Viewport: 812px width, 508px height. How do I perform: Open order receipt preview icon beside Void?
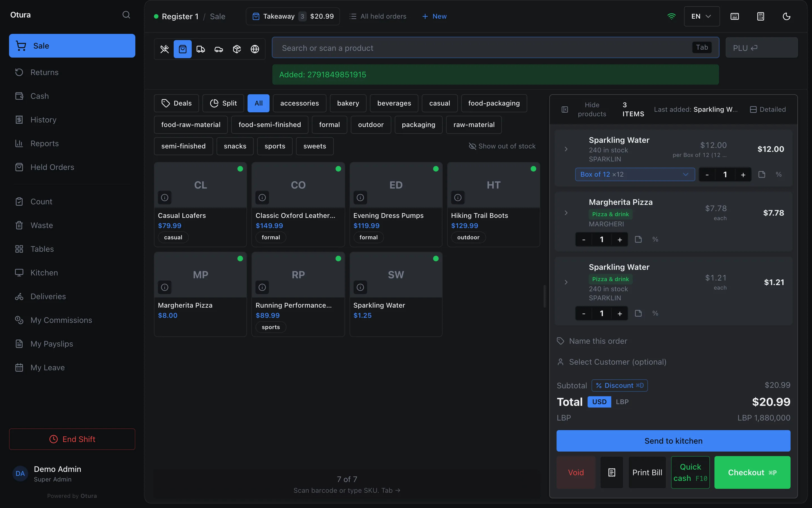[612, 472]
